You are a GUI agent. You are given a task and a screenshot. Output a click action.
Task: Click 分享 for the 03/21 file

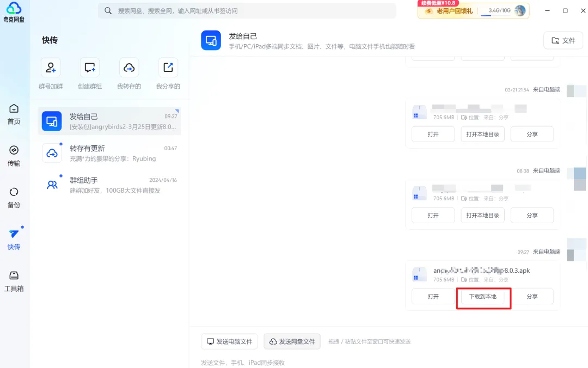(x=532, y=134)
